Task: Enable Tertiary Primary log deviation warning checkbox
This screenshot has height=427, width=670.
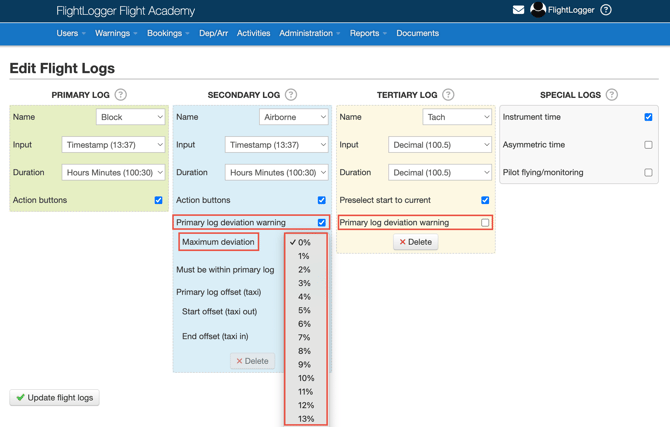Action: (x=485, y=223)
